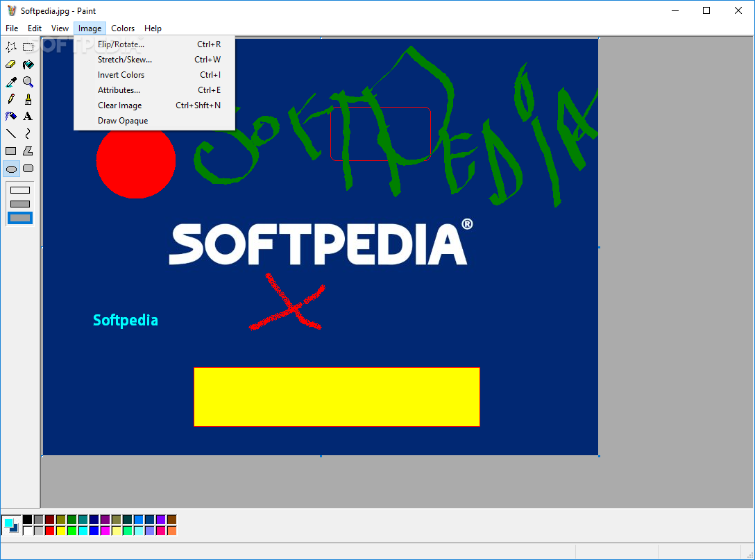The width and height of the screenshot is (755, 560).
Task: Click the right-middle canvas resize handle
Action: point(599,247)
